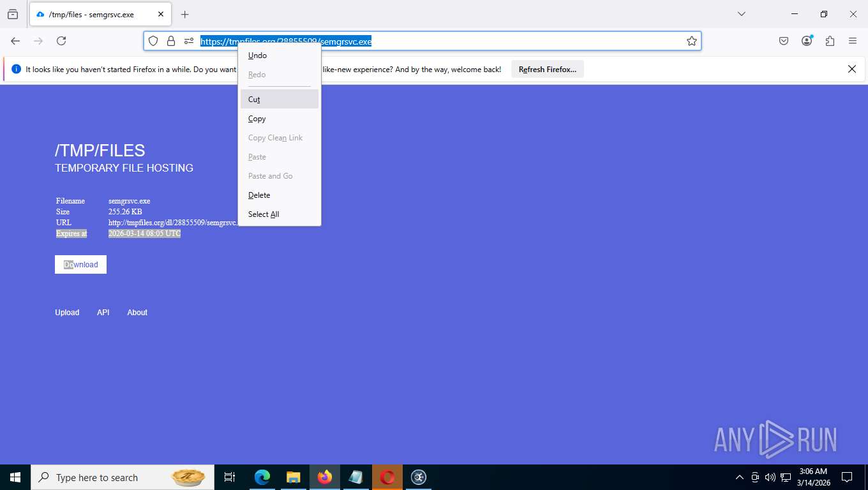Open File Explorer from the taskbar
868x490 pixels.
(x=294, y=477)
